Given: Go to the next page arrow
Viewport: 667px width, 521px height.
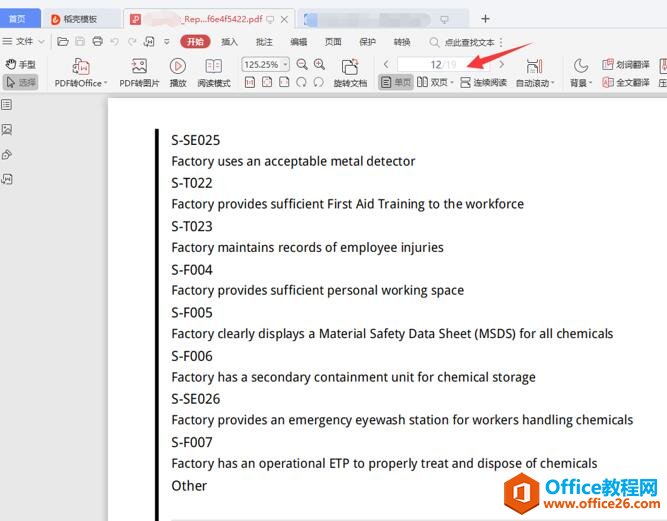Looking at the screenshot, I should 502,64.
